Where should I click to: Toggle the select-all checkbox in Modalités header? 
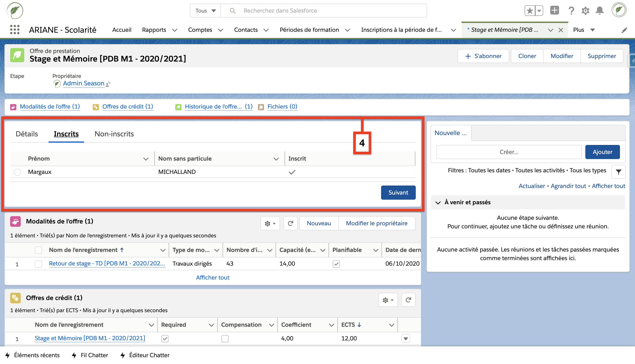pos(38,250)
